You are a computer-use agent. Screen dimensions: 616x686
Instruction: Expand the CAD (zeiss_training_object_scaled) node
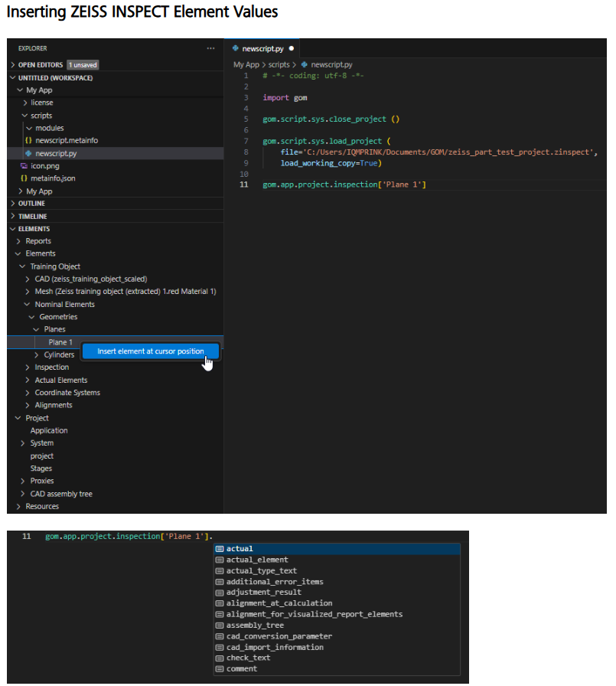coord(28,279)
